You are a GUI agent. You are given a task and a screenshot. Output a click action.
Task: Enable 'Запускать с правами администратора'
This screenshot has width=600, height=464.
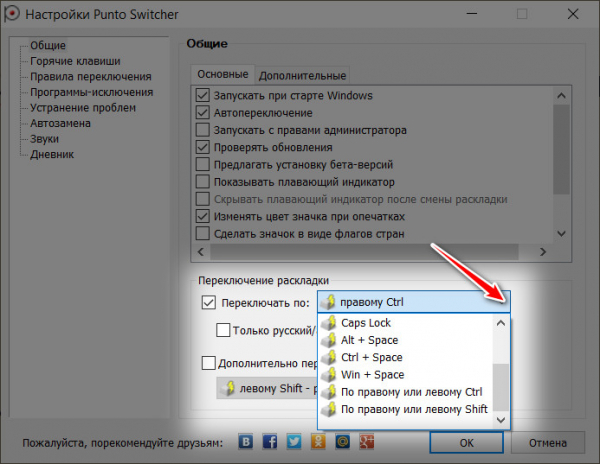tap(202, 130)
